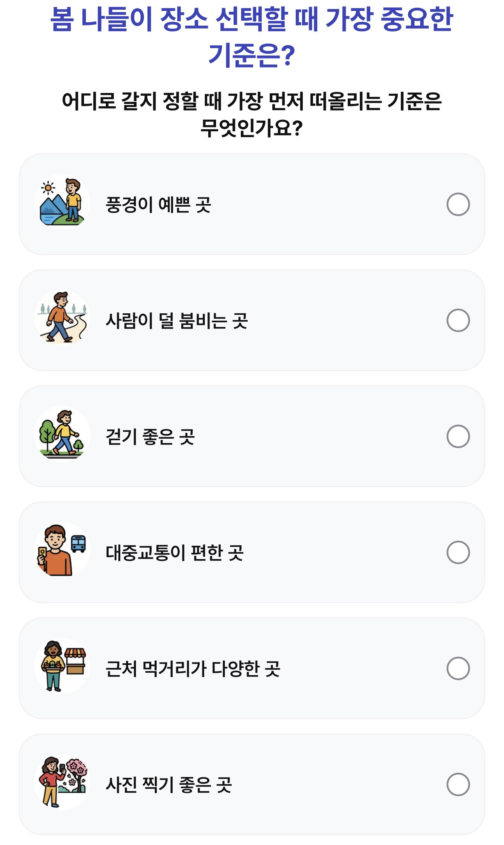Click the cherry blossom photo-taking icon
504x845 pixels.
(x=62, y=782)
